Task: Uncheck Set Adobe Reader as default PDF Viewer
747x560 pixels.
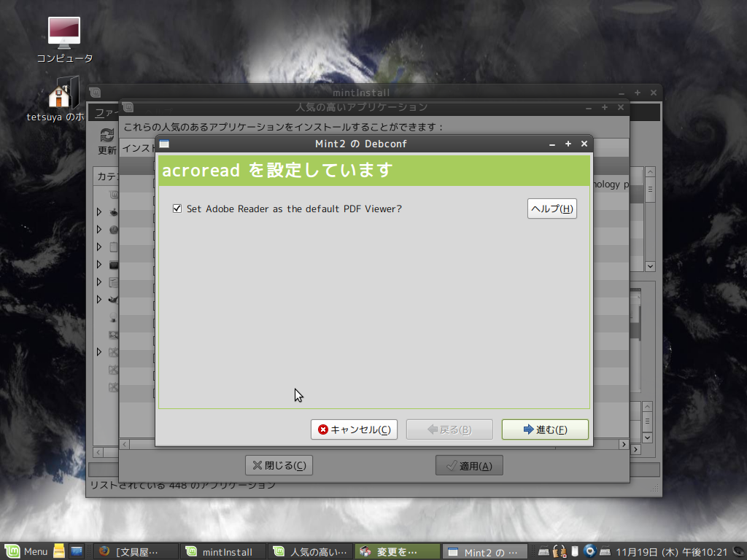Action: [177, 209]
